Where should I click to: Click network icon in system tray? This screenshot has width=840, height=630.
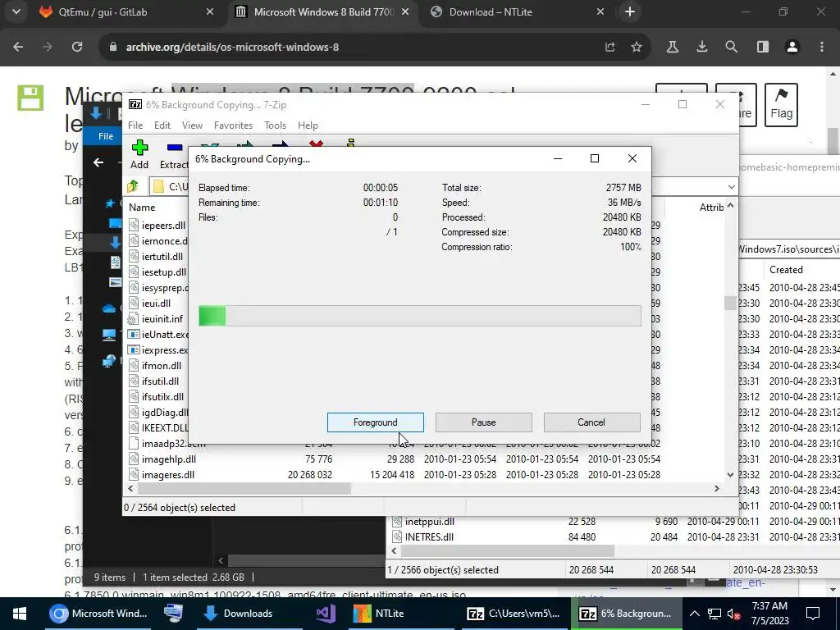(x=714, y=614)
